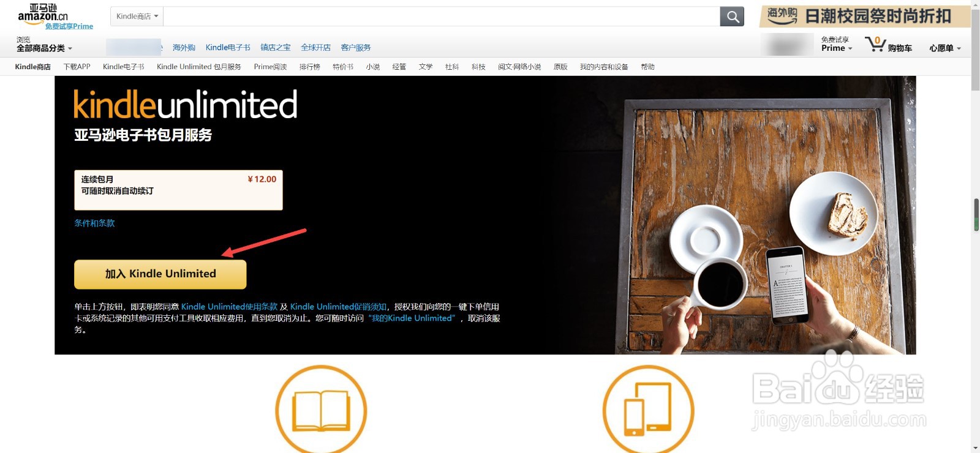Open 文学 category

click(426, 67)
